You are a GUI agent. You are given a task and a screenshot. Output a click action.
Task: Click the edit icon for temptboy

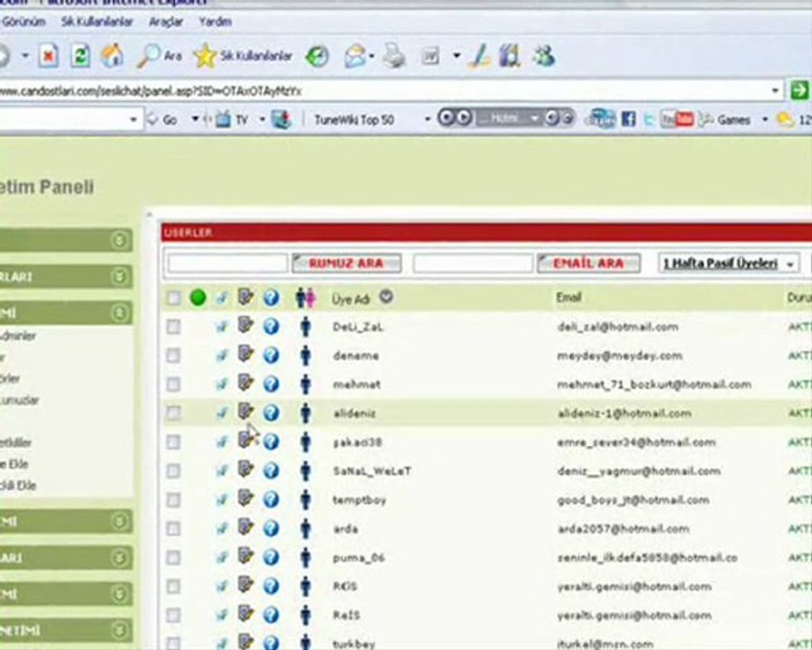pos(245,498)
